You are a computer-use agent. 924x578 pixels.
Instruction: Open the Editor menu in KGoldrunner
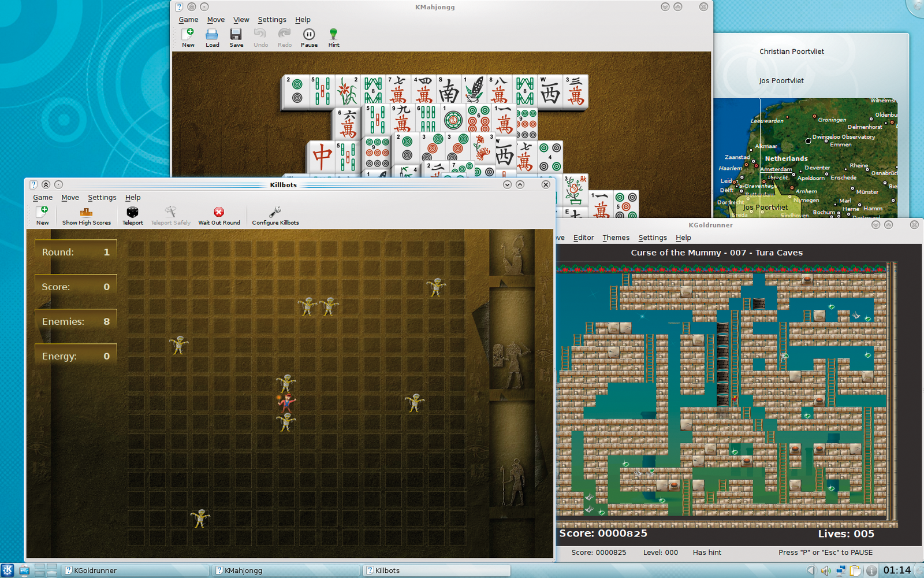click(x=583, y=238)
